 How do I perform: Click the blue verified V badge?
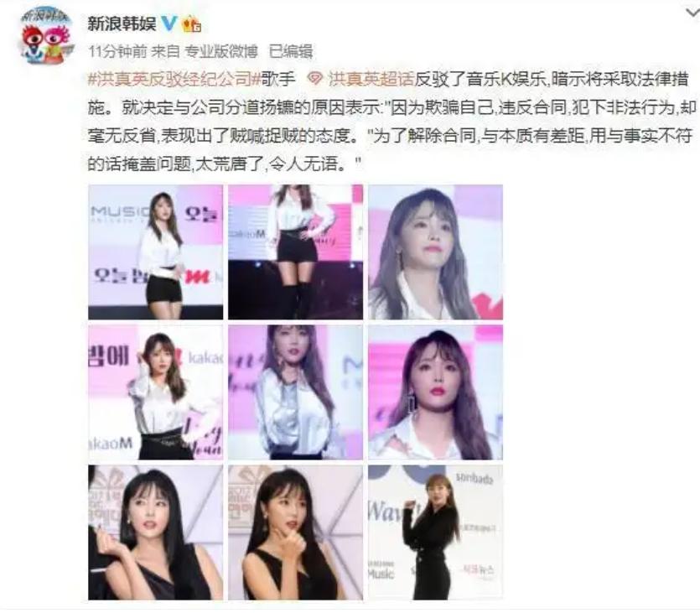[169, 23]
